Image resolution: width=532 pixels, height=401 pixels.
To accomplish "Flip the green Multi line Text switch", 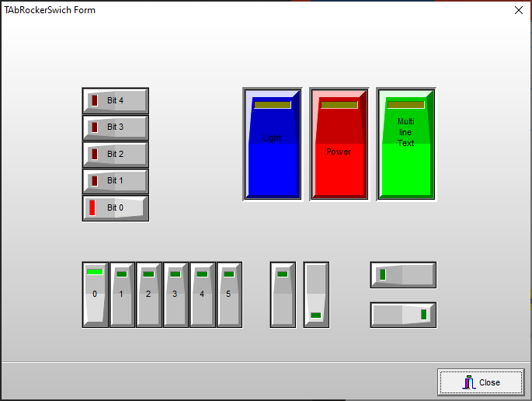I will tap(406, 144).
